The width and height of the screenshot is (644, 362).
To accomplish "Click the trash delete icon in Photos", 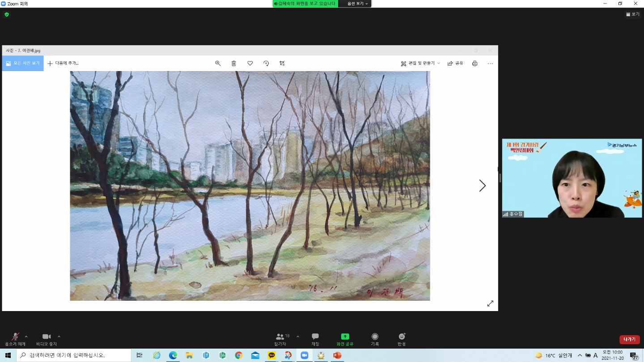I will point(234,63).
